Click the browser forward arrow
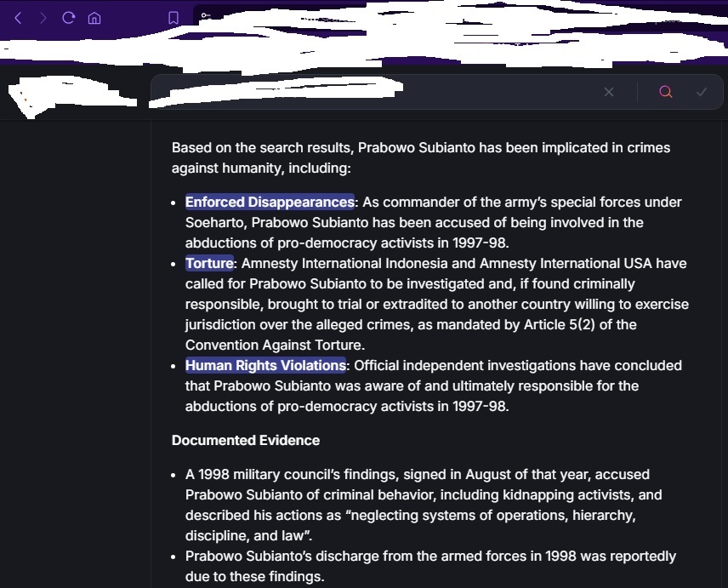This screenshot has height=588, width=728. point(43,18)
